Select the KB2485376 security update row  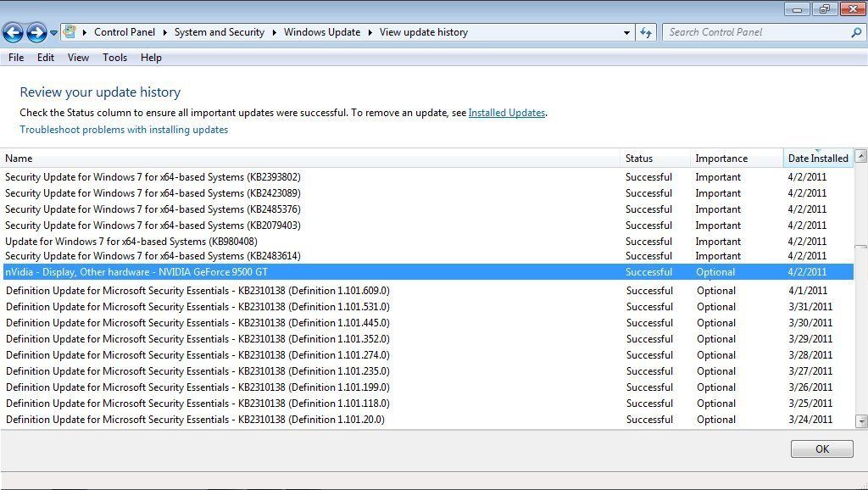[426, 209]
